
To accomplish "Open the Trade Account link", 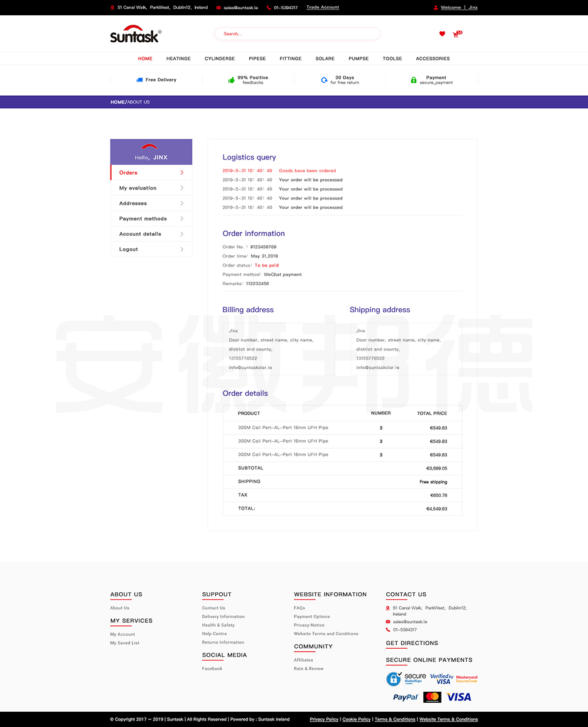I will [x=322, y=8].
